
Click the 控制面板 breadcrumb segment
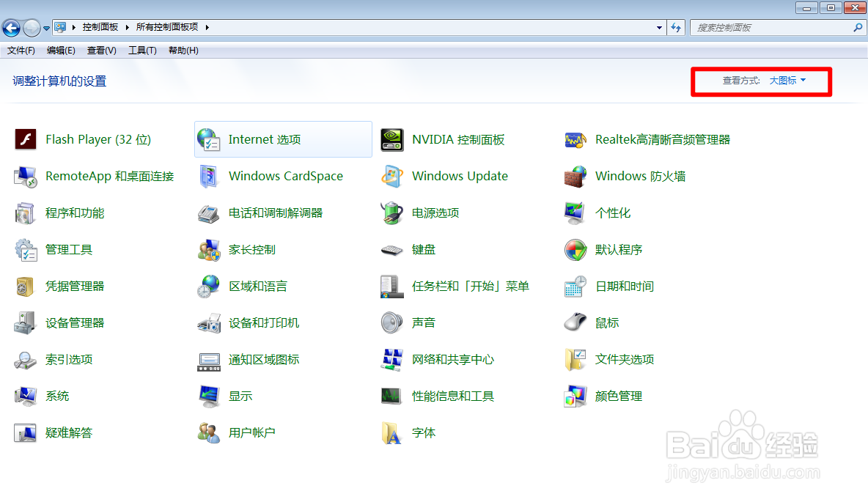point(100,27)
